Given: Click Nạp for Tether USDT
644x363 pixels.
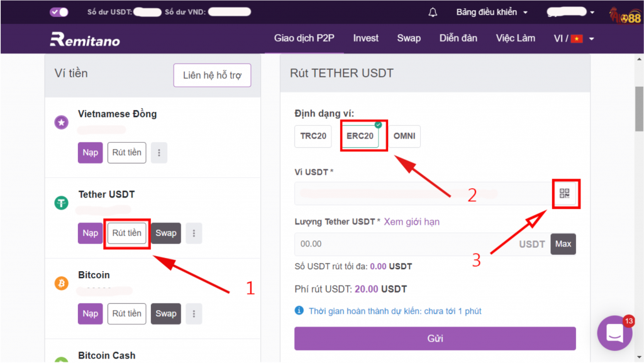Looking at the screenshot, I should [90, 233].
